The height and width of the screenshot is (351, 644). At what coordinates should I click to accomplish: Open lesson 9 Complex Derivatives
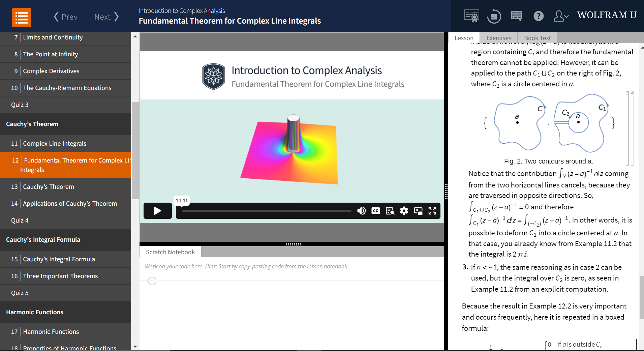pyautogui.click(x=65, y=71)
